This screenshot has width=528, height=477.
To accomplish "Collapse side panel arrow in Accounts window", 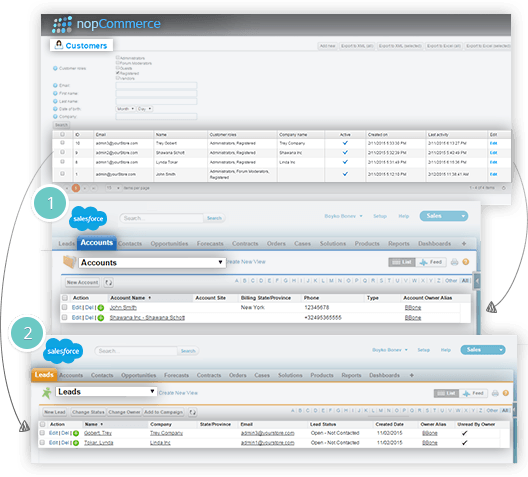I will pos(477,280).
